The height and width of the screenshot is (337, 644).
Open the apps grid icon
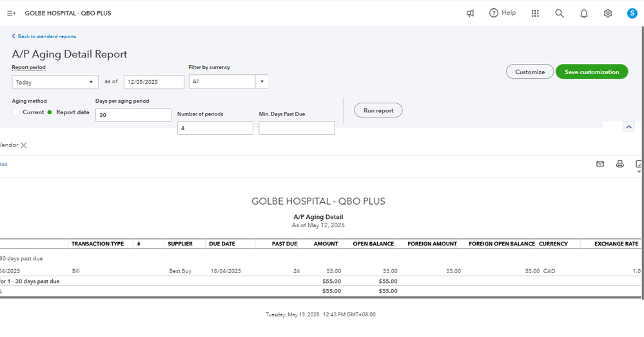coord(535,13)
